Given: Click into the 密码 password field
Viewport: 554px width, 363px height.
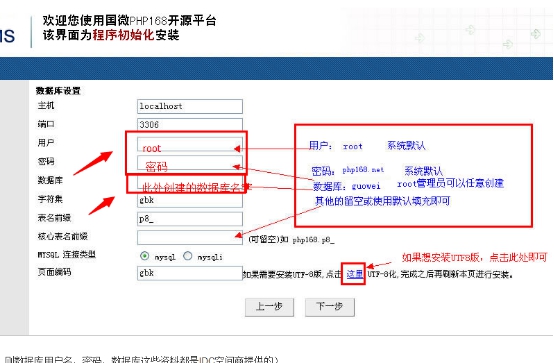Looking at the screenshot, I should 190,163.
